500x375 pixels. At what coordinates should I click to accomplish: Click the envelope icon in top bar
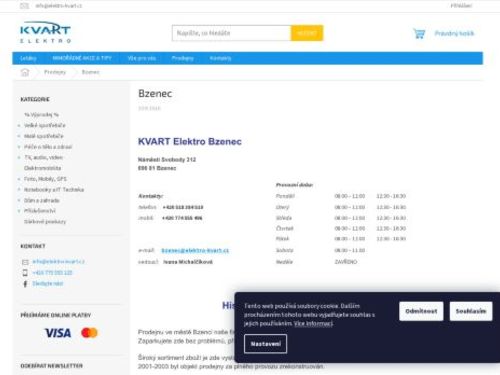(x=24, y=6)
